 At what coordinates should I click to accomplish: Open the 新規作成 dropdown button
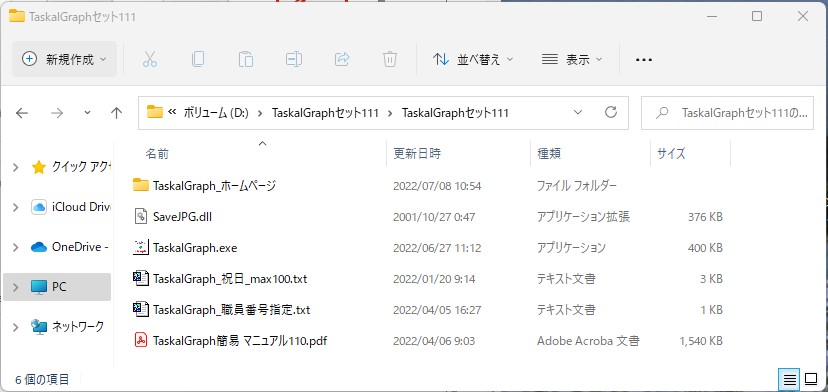coord(64,59)
